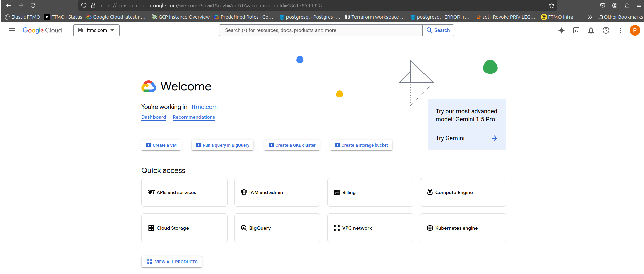Open the help question mark menu
This screenshot has width=644, height=274.
click(606, 30)
